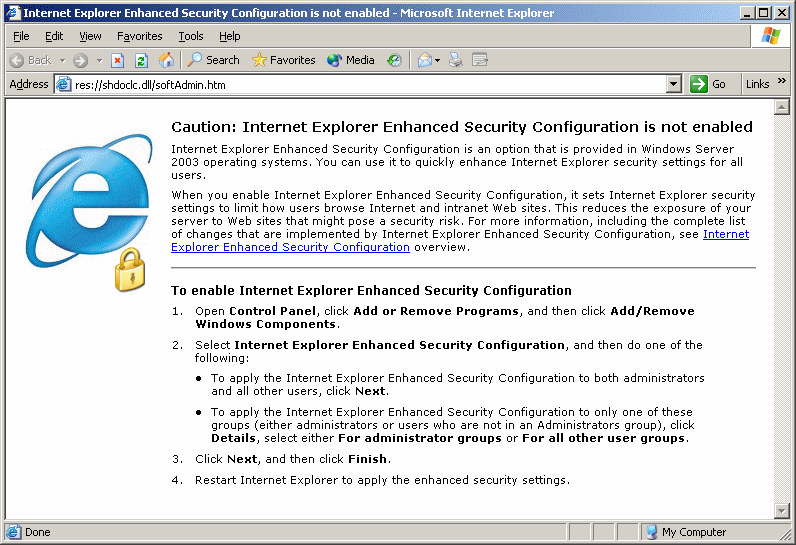Image resolution: width=796 pixels, height=545 pixels.
Task: Stop loading with the red X icon
Action: point(117,60)
